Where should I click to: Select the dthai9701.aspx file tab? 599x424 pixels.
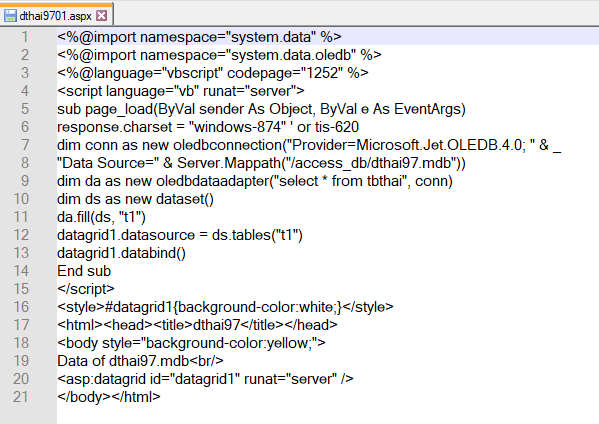(x=56, y=15)
